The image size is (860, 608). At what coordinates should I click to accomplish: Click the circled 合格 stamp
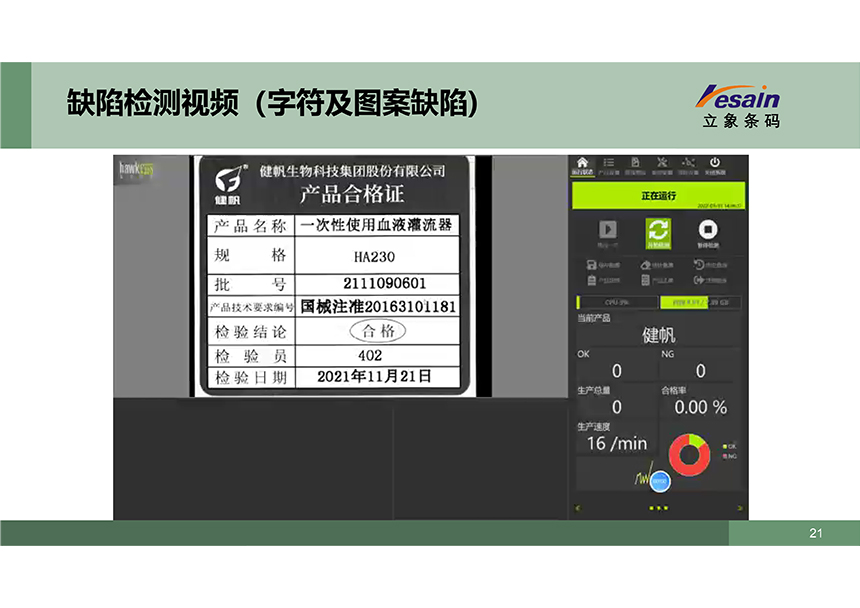pyautogui.click(x=378, y=331)
